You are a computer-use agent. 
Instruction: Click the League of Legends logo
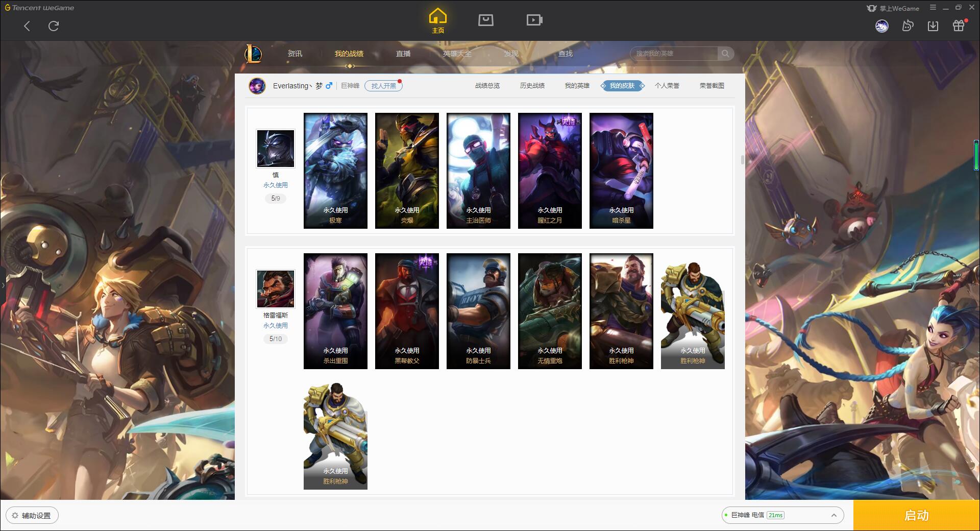click(253, 54)
